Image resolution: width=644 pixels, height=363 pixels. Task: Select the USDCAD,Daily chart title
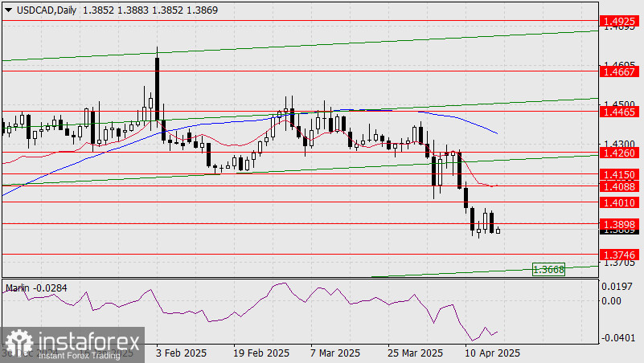pos(47,10)
